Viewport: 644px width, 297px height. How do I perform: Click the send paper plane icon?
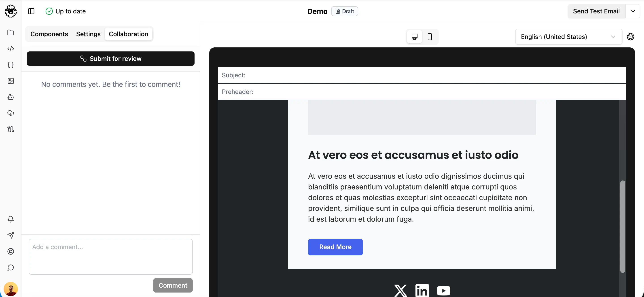point(11,235)
